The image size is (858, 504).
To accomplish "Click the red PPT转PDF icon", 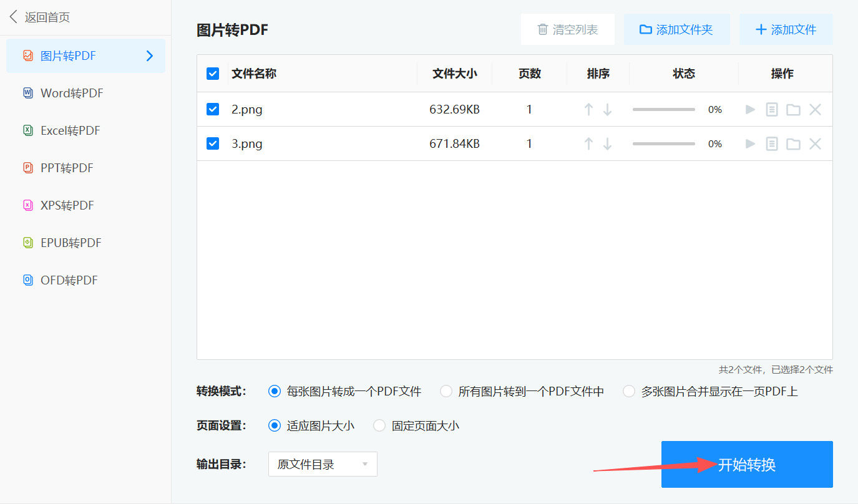I will tap(27, 168).
